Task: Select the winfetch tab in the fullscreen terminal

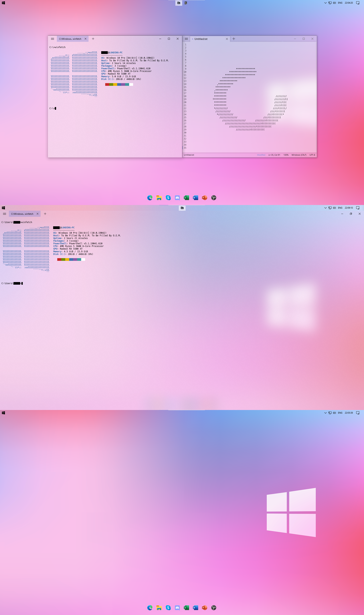Action: [25, 214]
